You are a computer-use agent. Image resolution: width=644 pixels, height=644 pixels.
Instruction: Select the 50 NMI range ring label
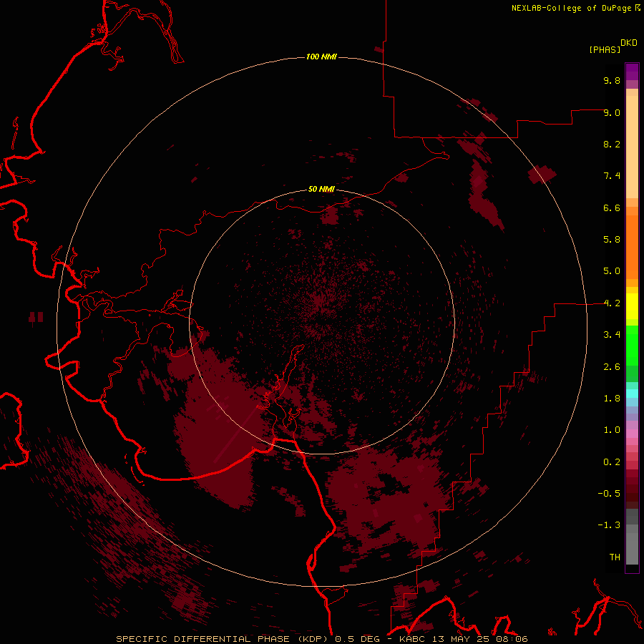click(x=321, y=189)
